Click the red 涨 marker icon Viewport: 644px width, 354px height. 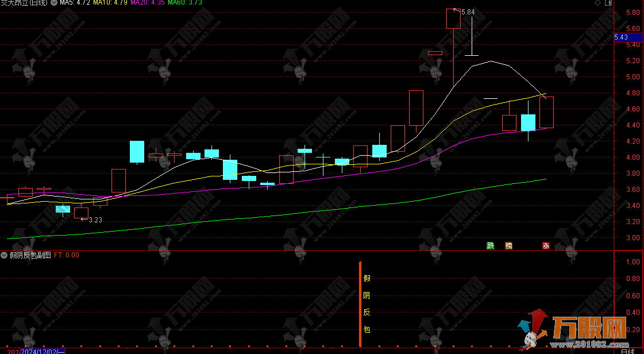546,245
